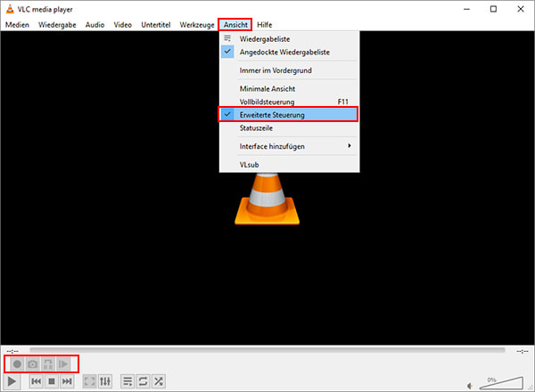Close the VLC media player window
The image size is (535, 392).
pos(521,9)
